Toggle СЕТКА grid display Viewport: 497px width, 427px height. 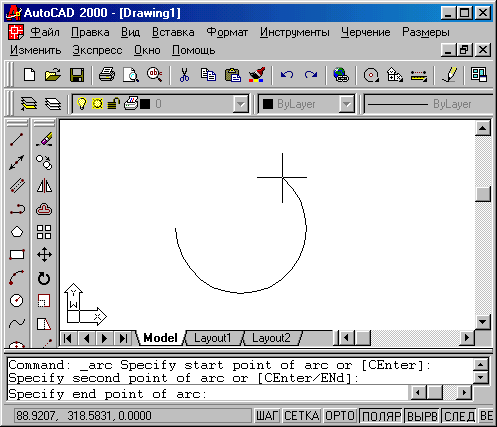click(x=302, y=416)
